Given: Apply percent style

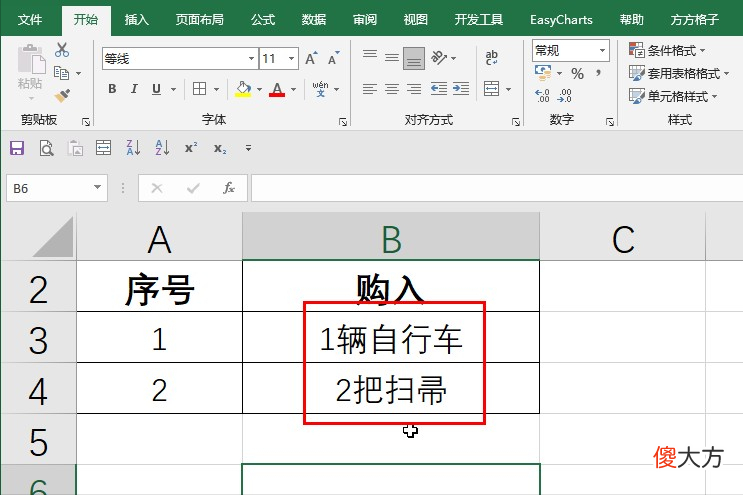Looking at the screenshot, I should pos(577,73).
